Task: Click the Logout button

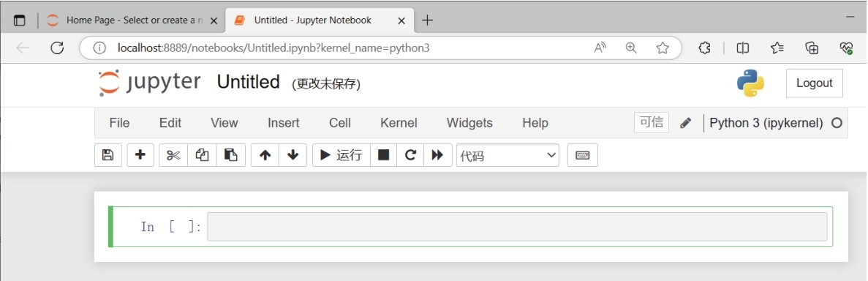Action: tap(815, 83)
